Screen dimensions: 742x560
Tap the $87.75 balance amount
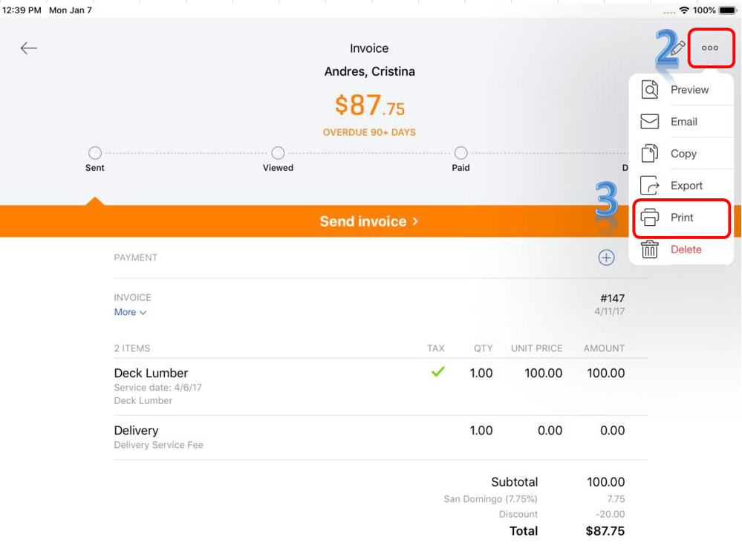coord(370,105)
